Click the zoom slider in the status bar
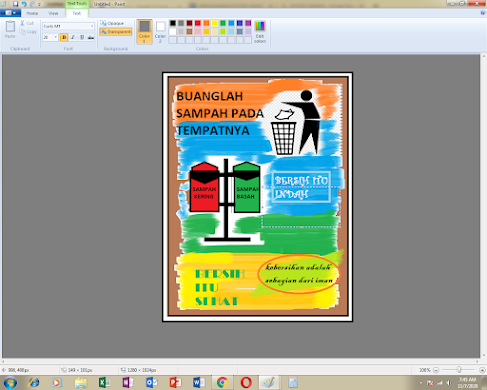This screenshot has width=487, height=390. click(x=459, y=370)
